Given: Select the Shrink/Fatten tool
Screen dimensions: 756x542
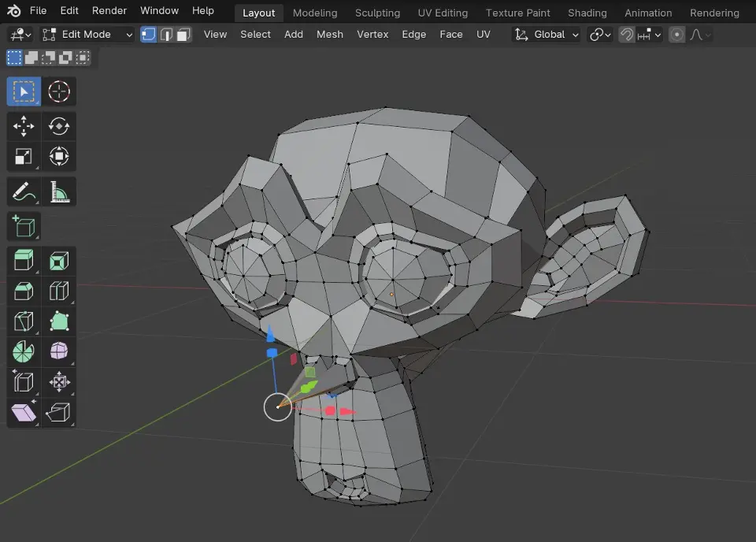Looking at the screenshot, I should pyautogui.click(x=59, y=382).
